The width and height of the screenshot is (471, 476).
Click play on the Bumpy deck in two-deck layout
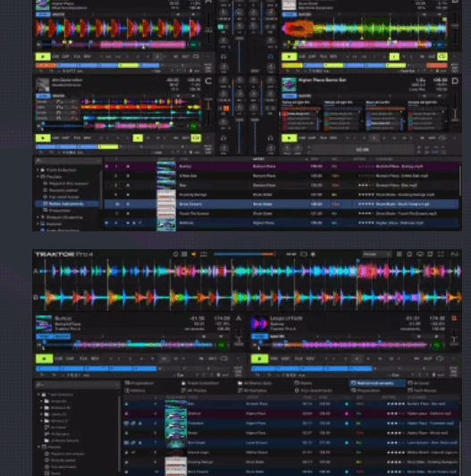44,358
